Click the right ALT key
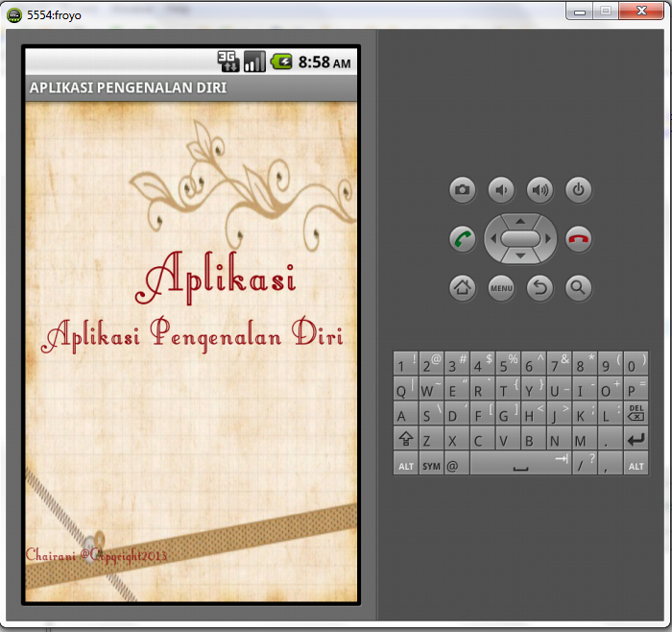Image resolution: width=672 pixels, height=632 pixels. (x=636, y=464)
